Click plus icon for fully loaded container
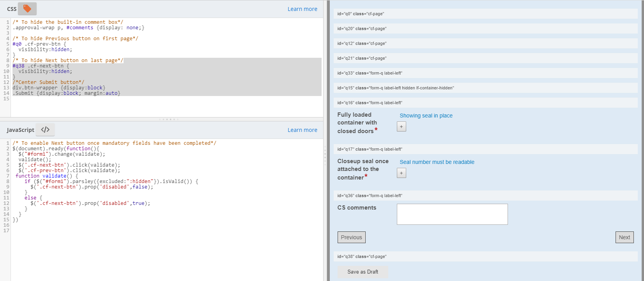 [x=401, y=126]
